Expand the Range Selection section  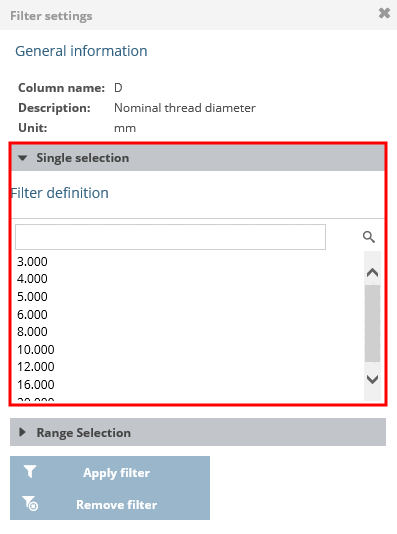coord(198,432)
